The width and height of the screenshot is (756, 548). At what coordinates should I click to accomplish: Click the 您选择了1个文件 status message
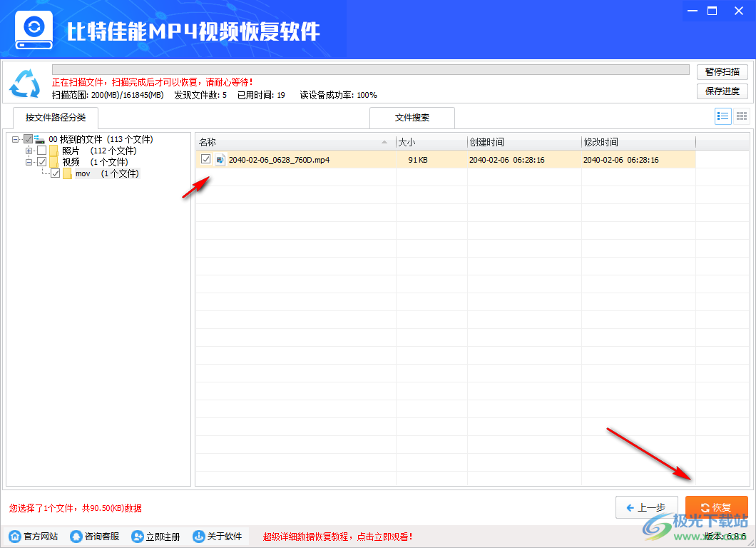(x=75, y=508)
